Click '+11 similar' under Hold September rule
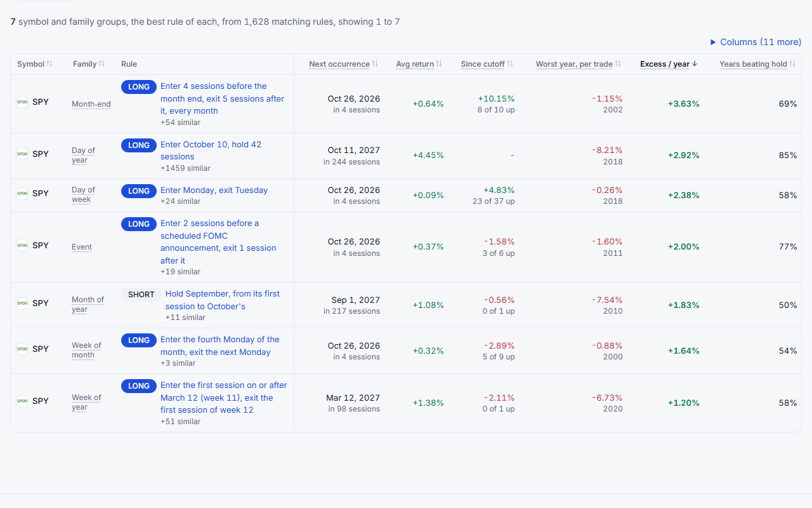Screen dimensions: 812x508 click(185, 317)
